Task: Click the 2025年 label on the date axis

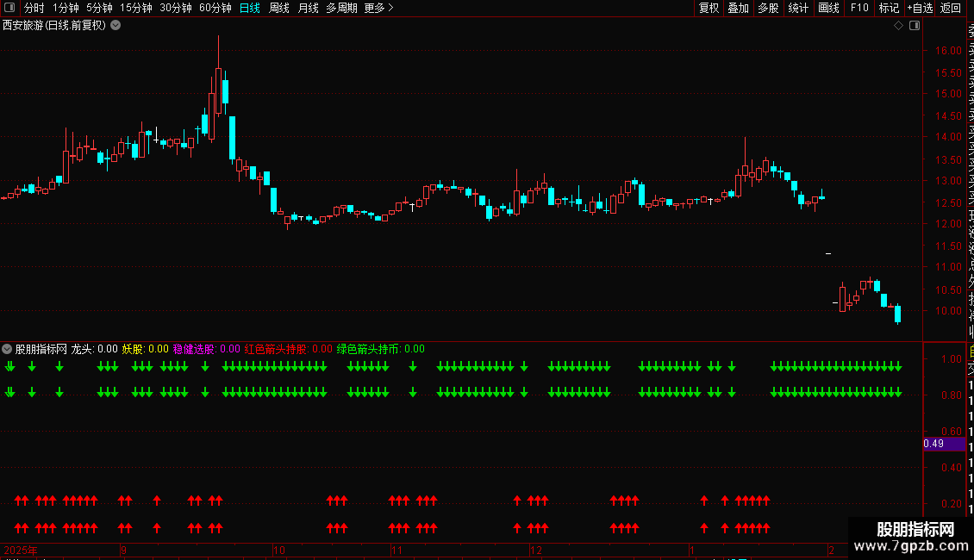Action: click(21, 550)
